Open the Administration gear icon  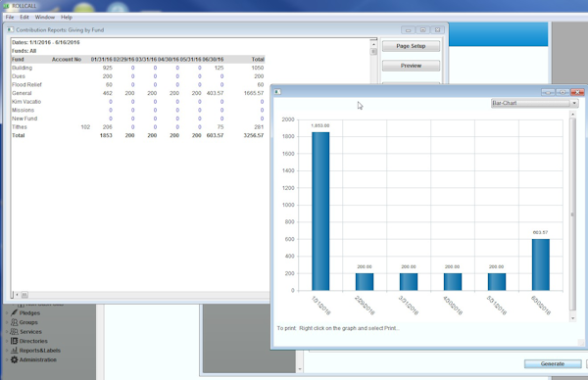(x=15, y=359)
